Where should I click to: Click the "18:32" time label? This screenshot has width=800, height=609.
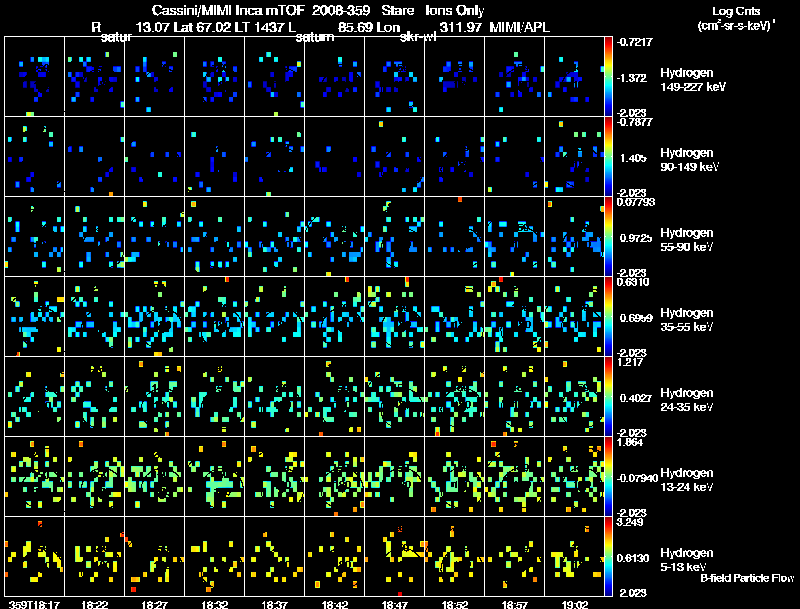tap(214, 604)
